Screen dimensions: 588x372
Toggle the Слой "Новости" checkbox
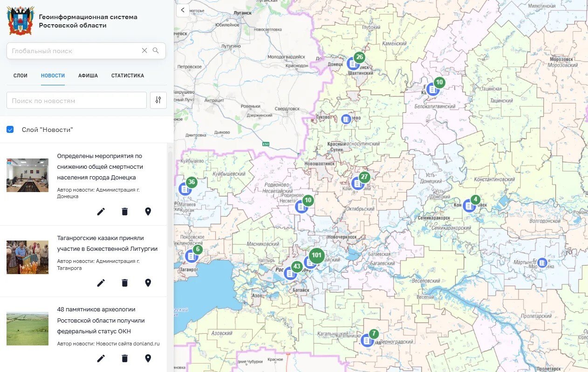10,130
